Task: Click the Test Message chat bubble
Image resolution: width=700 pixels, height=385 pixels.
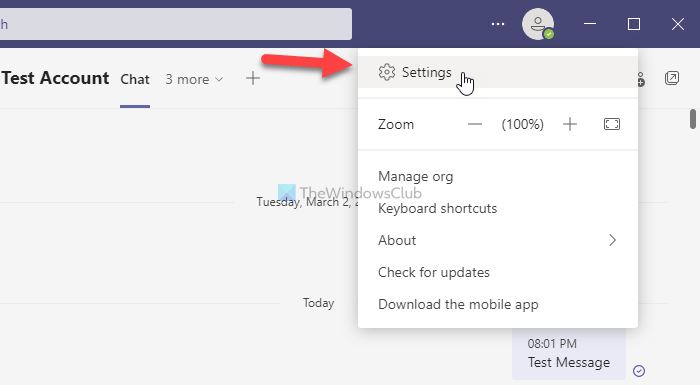Action: [x=569, y=354]
